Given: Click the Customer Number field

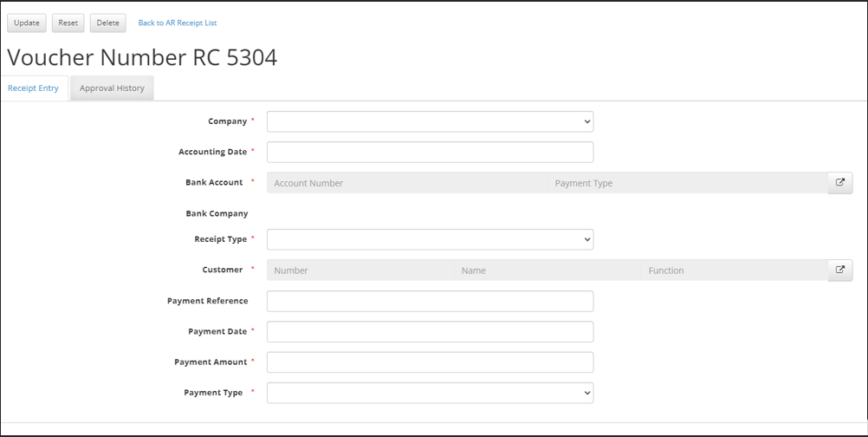Looking at the screenshot, I should pos(360,271).
